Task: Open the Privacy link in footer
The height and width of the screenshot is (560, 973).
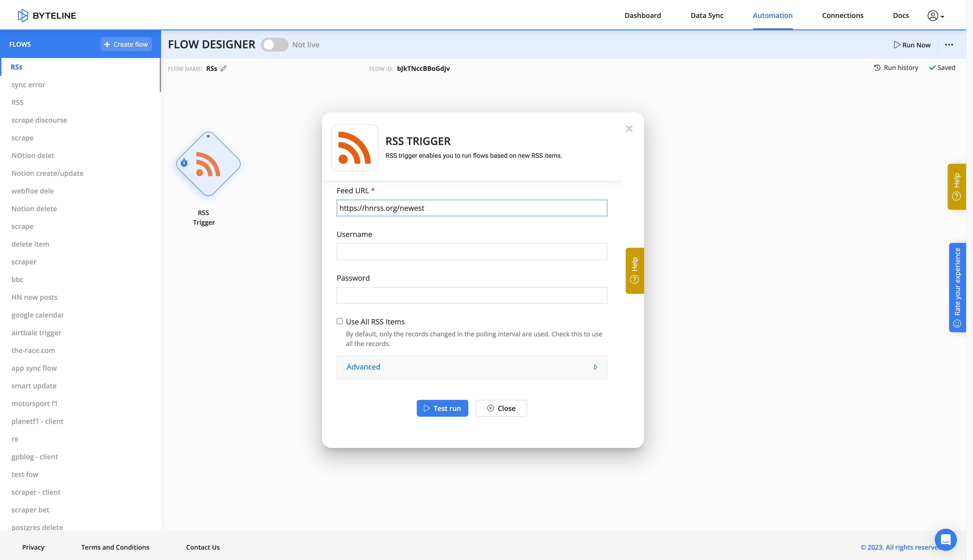Action: 33,547
